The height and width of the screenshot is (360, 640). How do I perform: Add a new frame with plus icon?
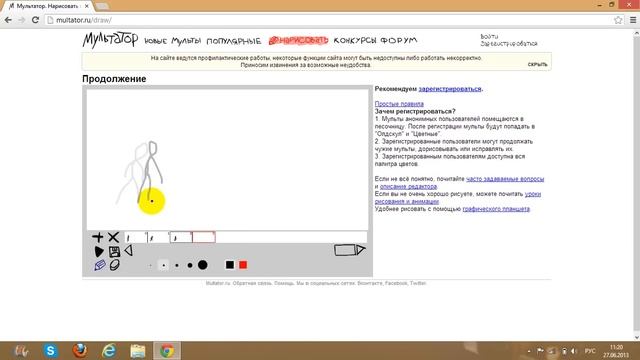pos(98,237)
